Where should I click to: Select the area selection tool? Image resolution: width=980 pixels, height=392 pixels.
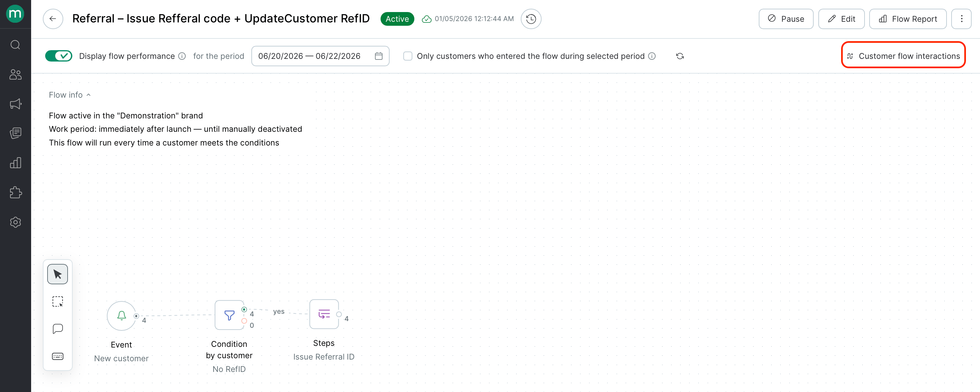tap(58, 301)
